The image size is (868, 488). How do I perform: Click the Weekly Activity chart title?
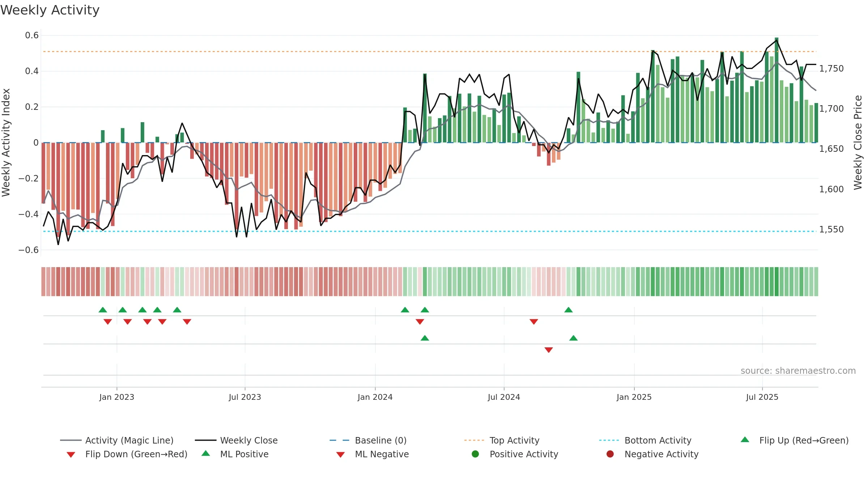coord(50,10)
